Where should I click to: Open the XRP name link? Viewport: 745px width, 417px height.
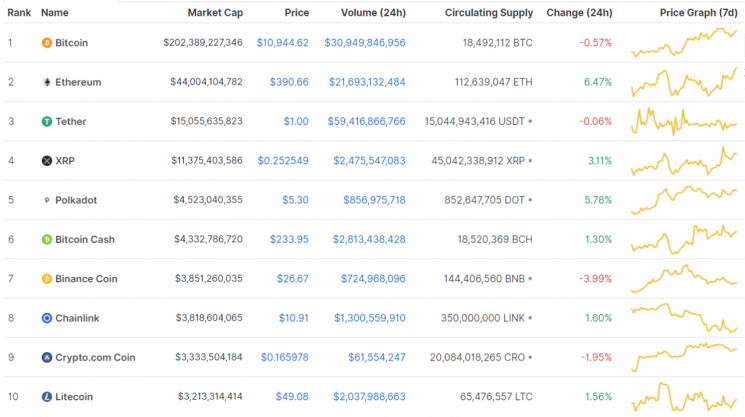click(65, 161)
